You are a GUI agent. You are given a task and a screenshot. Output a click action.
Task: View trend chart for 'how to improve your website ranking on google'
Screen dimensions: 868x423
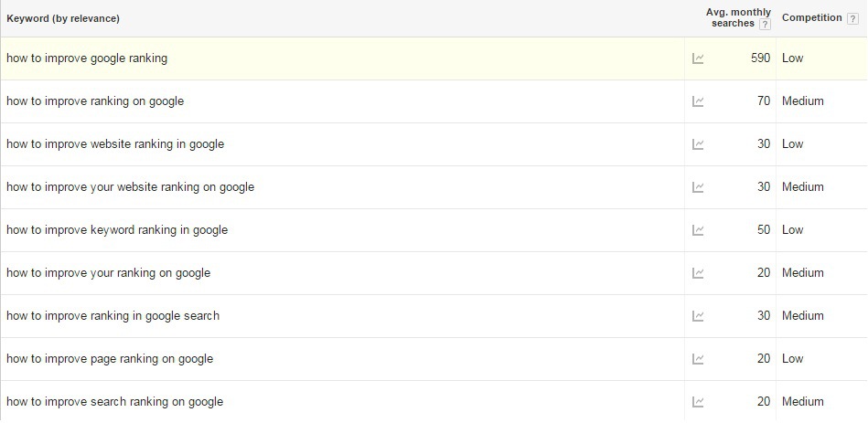tap(698, 187)
